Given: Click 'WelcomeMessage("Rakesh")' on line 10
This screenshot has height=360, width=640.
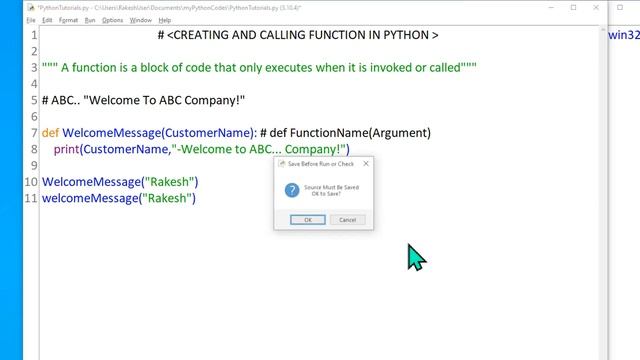Looking at the screenshot, I should pos(120,182).
